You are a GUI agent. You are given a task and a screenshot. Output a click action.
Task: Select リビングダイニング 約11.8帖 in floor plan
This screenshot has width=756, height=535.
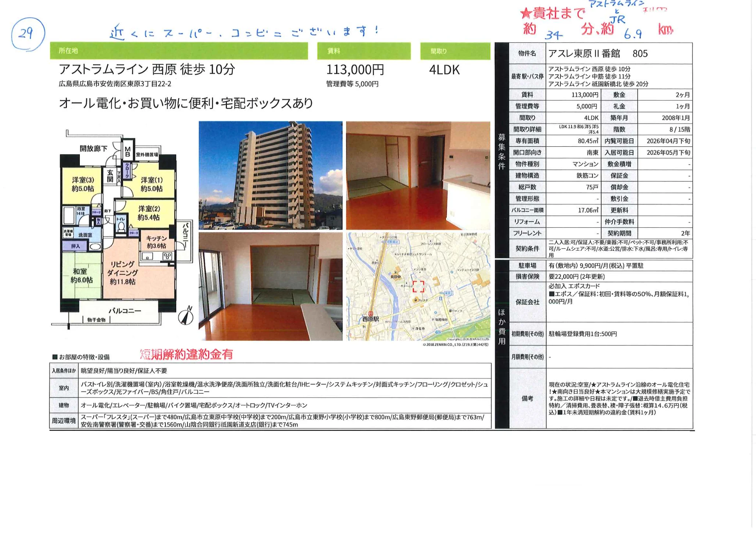122,273
